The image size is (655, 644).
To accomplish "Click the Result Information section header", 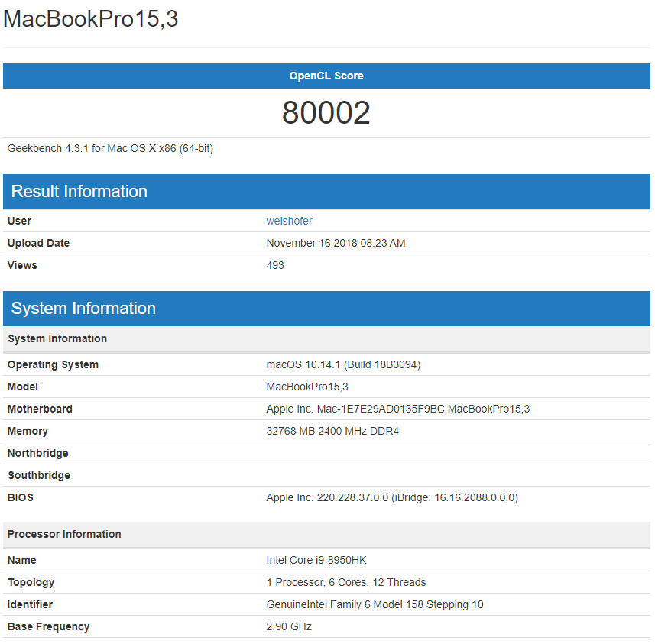I will click(x=326, y=192).
